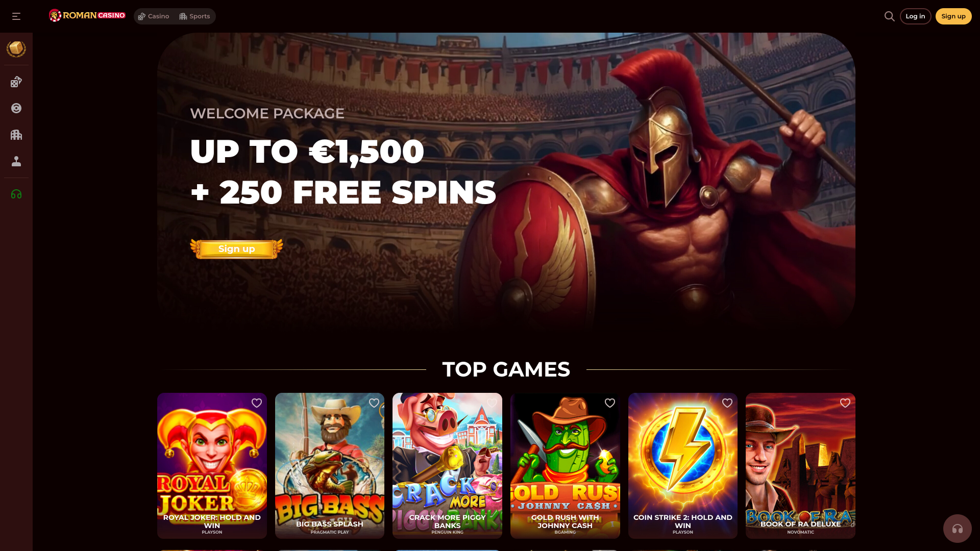Open the live dealer person sidebar icon

pyautogui.click(x=16, y=161)
